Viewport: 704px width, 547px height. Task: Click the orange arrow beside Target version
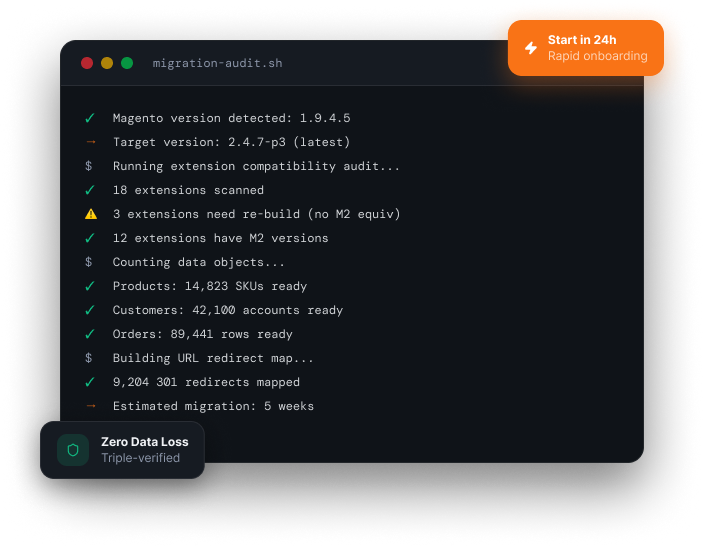click(x=91, y=142)
